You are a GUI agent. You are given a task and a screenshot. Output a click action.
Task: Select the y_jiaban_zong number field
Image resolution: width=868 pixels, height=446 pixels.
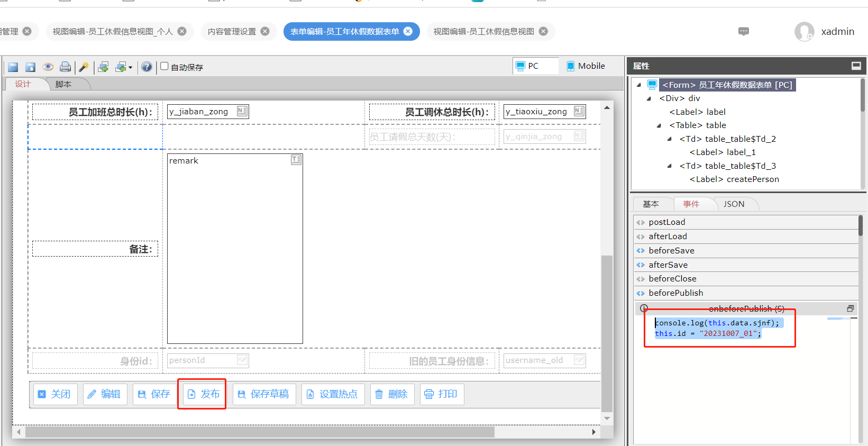208,112
